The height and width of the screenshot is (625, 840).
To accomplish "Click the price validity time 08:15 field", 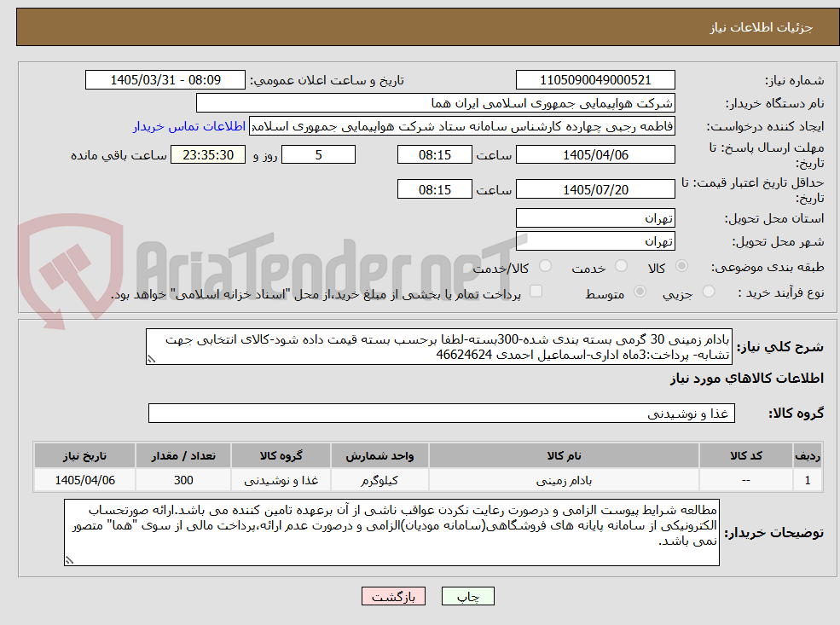I will pos(434,189).
